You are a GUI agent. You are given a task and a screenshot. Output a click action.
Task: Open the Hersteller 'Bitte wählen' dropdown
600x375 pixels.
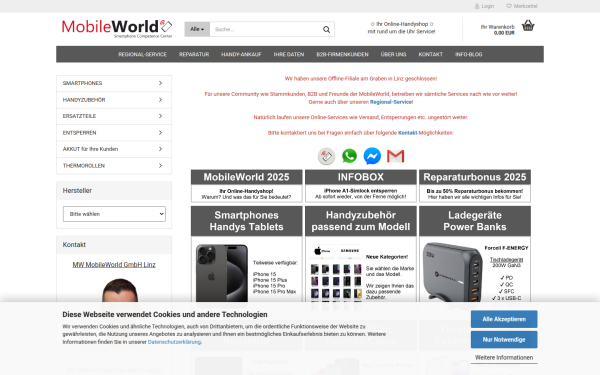coord(114,214)
